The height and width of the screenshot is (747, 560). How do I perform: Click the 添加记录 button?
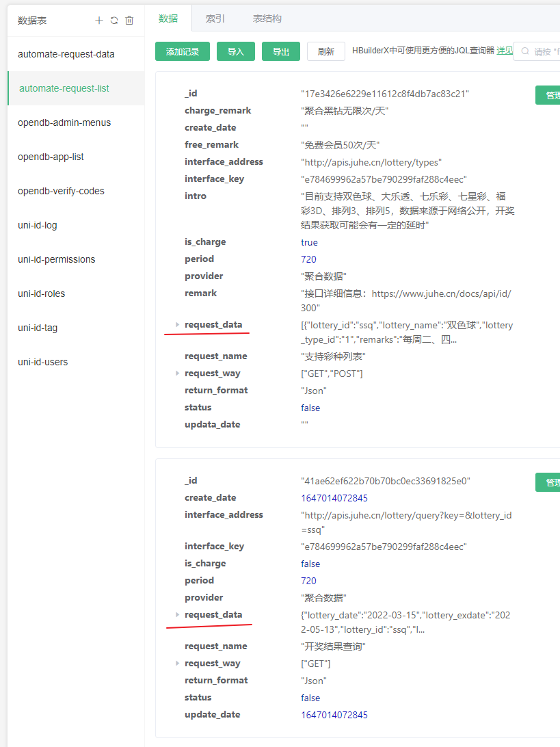click(183, 51)
